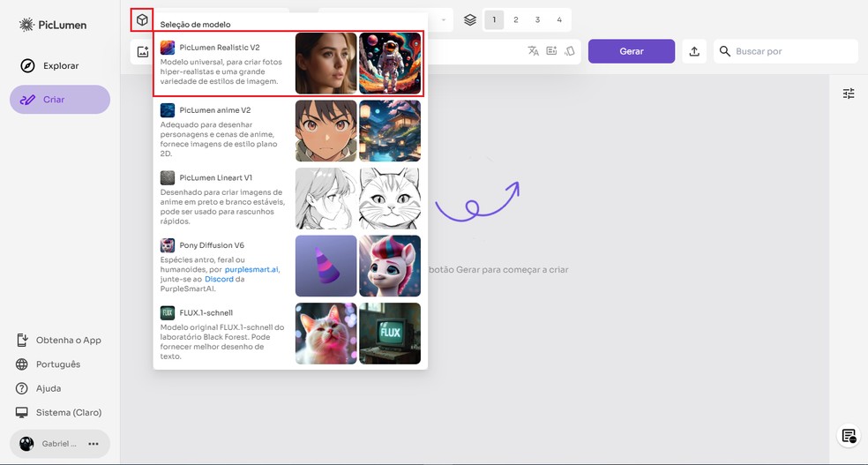This screenshot has height=465, width=868.
Task: Click the upload icon next to Gerar
Action: [694, 51]
